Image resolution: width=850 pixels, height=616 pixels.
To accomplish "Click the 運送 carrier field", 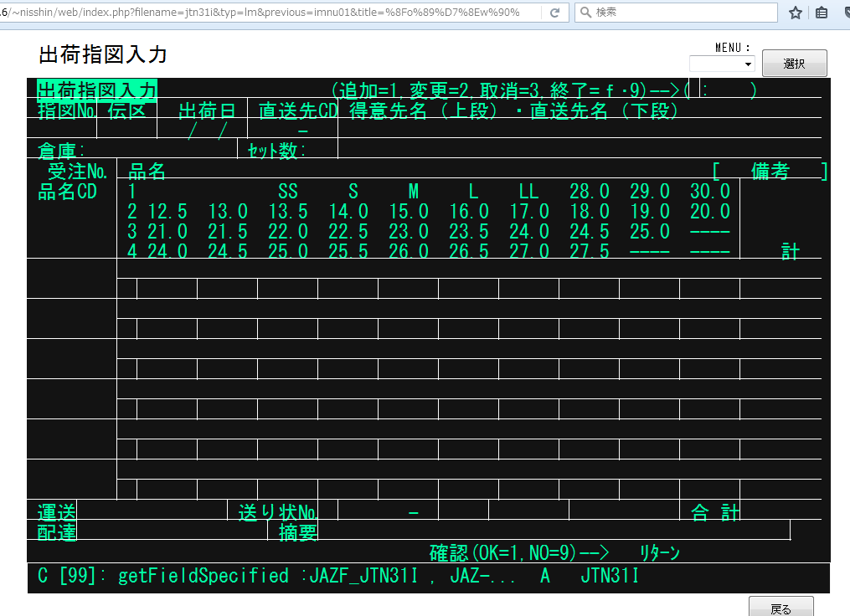I will coord(151,511).
